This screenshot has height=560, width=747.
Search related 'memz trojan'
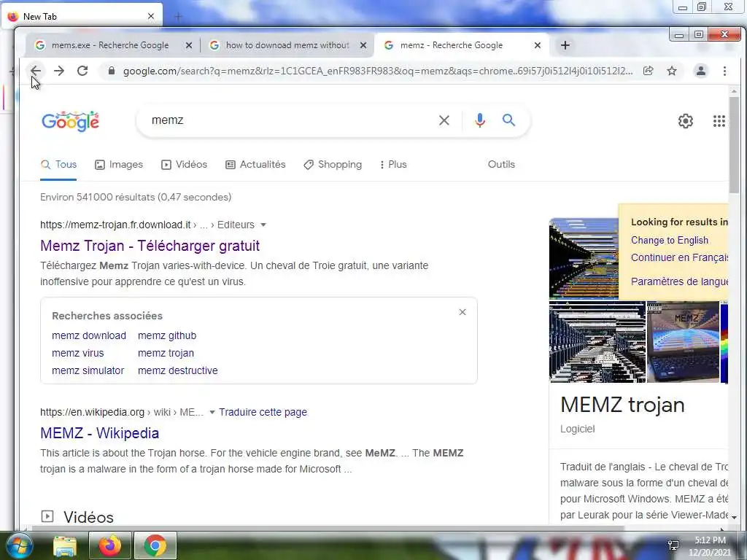pos(166,354)
